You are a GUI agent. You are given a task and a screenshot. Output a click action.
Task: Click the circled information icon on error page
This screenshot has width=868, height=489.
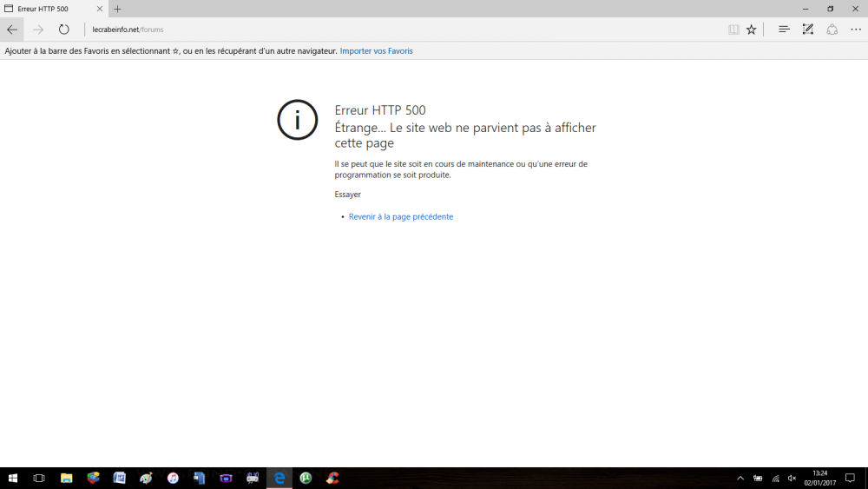tap(297, 120)
